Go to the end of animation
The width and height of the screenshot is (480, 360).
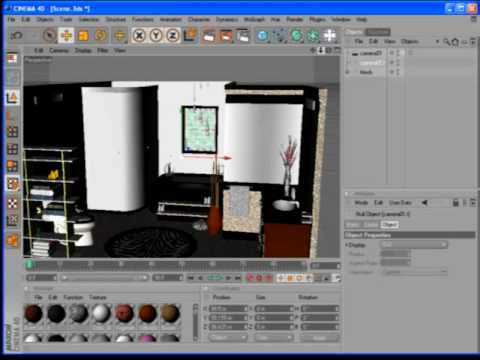pos(238,278)
